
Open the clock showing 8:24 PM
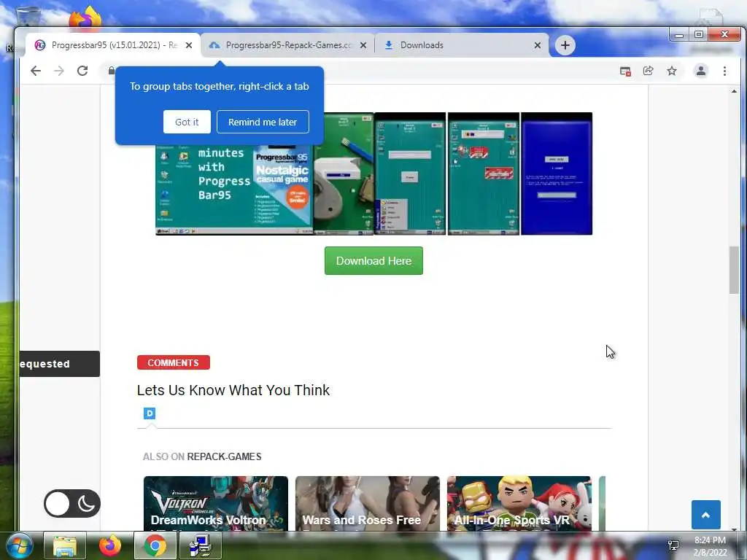click(x=710, y=546)
